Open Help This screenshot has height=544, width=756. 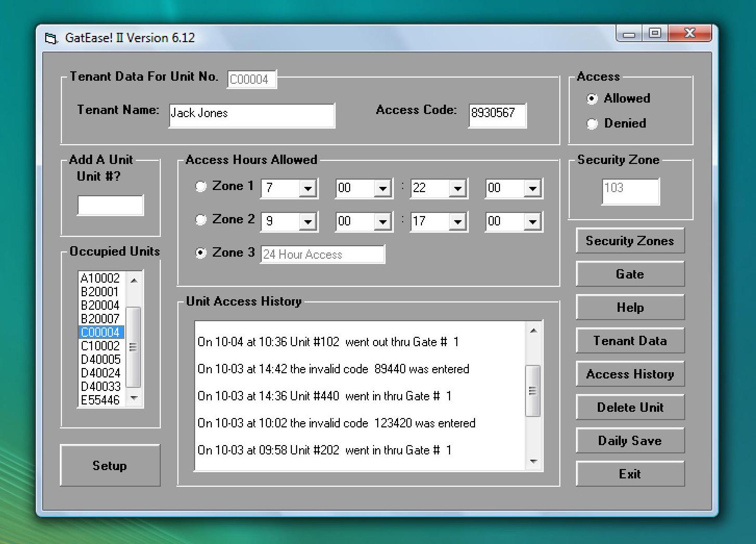click(x=630, y=307)
